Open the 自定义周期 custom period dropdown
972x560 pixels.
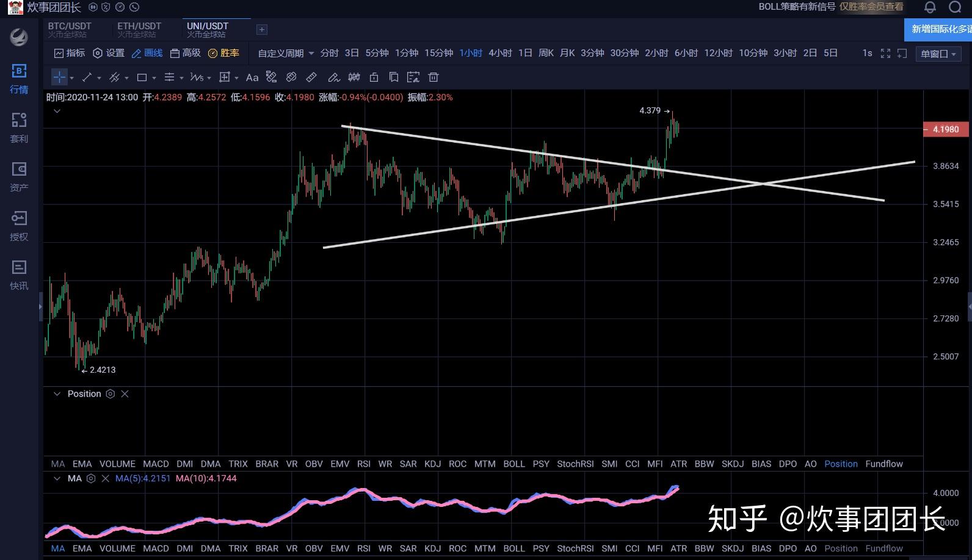click(286, 54)
